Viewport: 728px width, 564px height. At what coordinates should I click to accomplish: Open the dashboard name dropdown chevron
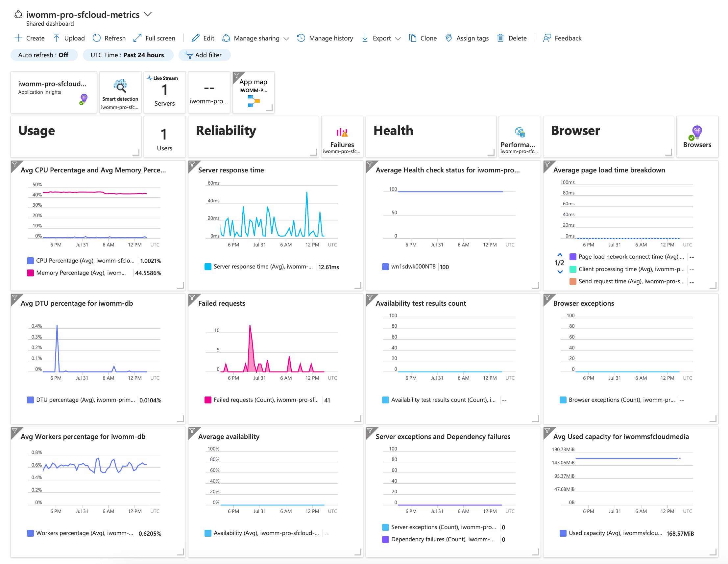(148, 14)
